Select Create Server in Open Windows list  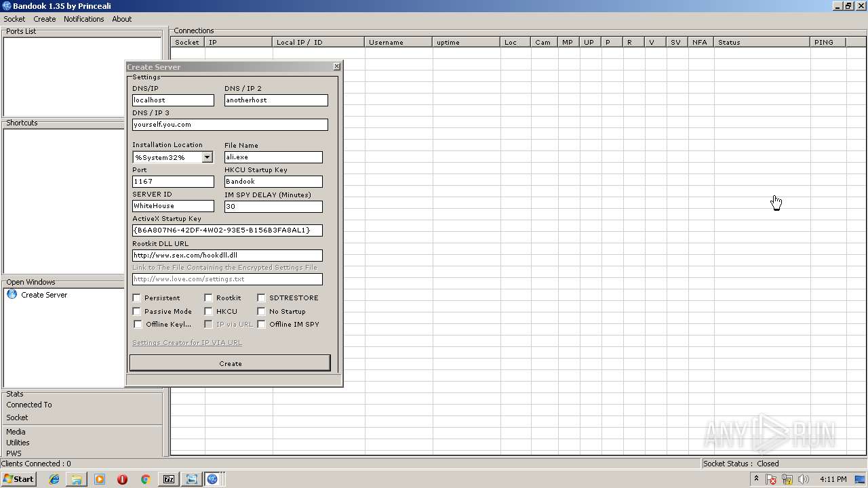43,295
